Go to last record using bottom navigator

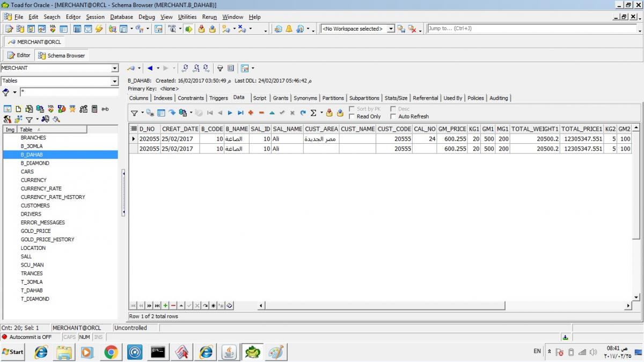157,306
